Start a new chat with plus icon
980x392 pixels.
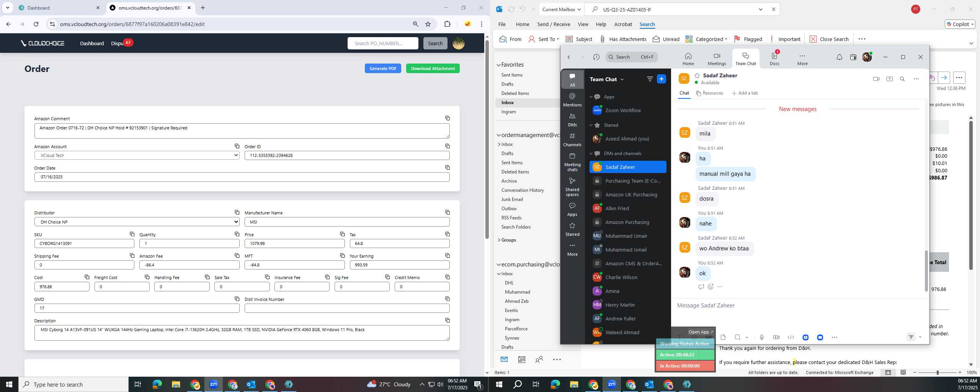pos(661,79)
